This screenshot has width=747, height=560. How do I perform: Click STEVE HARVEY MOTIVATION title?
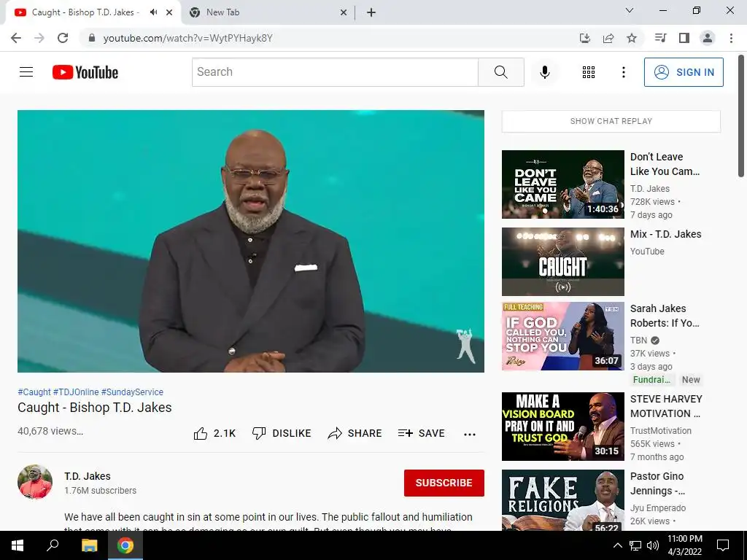point(666,406)
